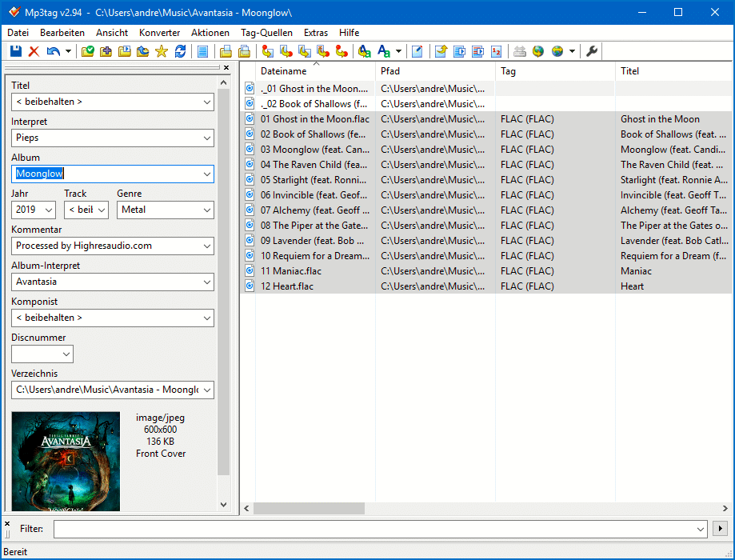Click the globe icon with the yellow circular arrow
Image resolution: width=735 pixels, height=560 pixels.
(x=538, y=51)
